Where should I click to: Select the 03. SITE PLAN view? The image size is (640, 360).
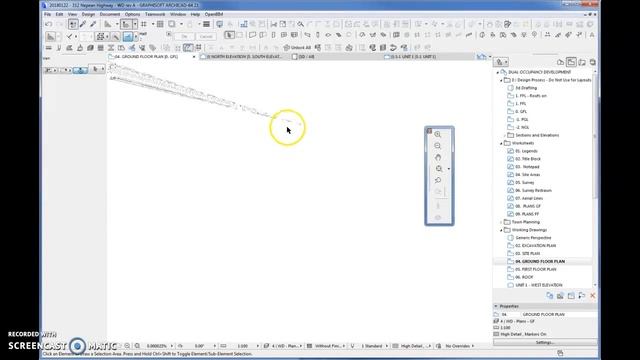(x=527, y=253)
